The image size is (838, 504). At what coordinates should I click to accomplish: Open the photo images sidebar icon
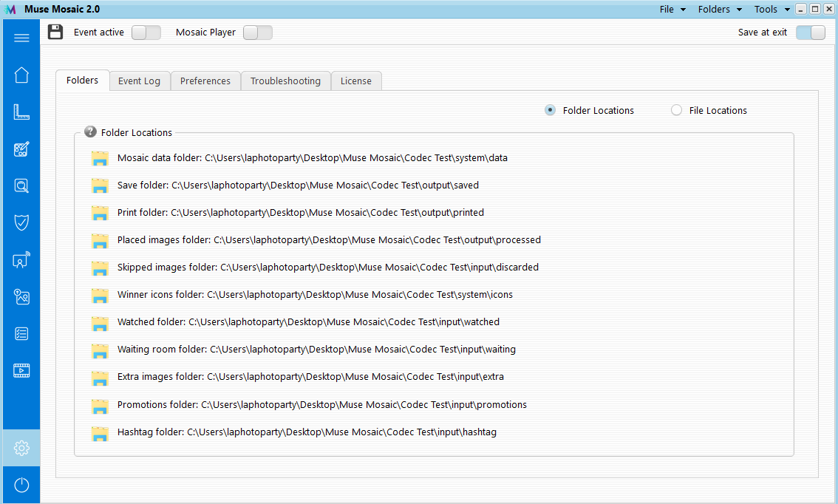21,296
